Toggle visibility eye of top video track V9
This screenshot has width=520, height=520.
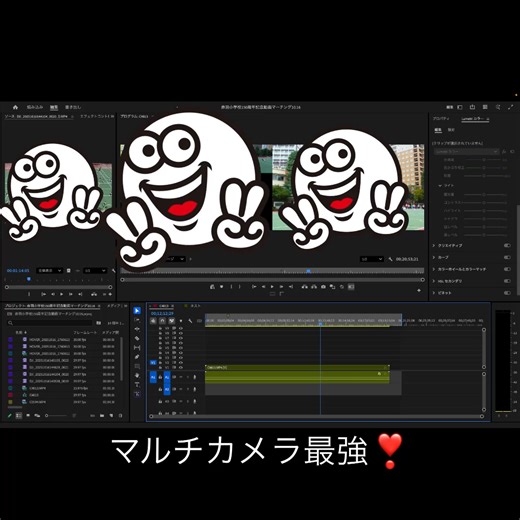point(181,328)
